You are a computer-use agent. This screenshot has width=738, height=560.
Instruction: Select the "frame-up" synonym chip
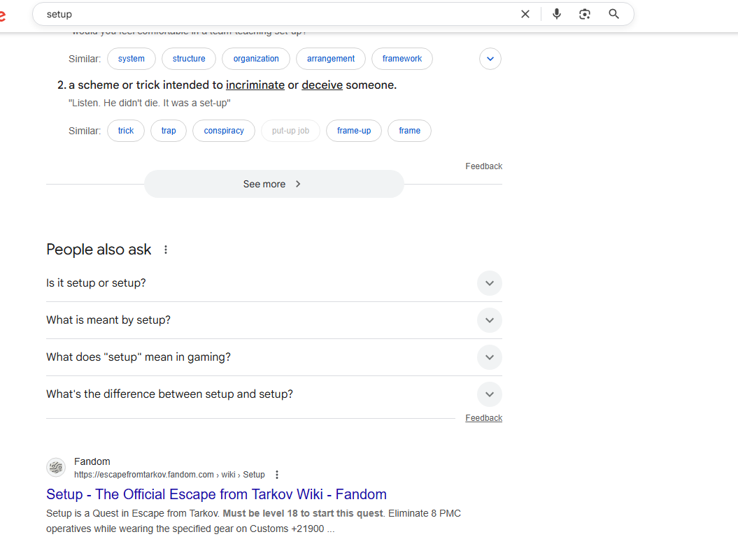click(354, 131)
